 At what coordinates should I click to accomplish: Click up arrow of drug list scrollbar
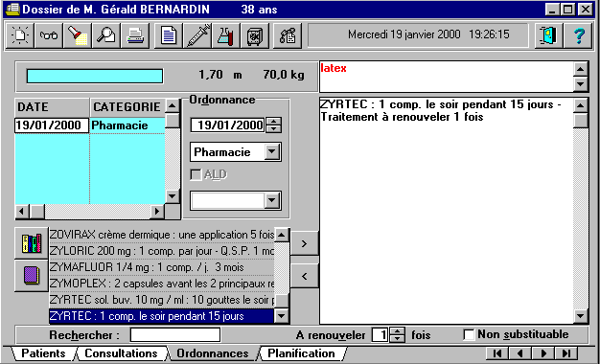282,235
